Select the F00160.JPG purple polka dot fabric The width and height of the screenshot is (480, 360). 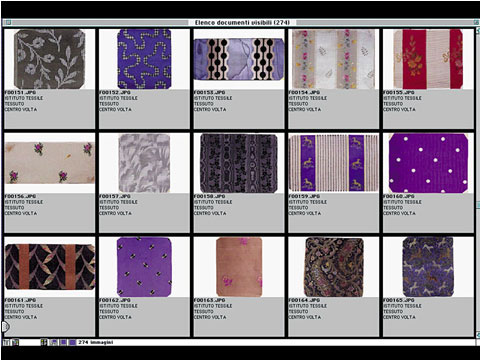tap(428, 163)
